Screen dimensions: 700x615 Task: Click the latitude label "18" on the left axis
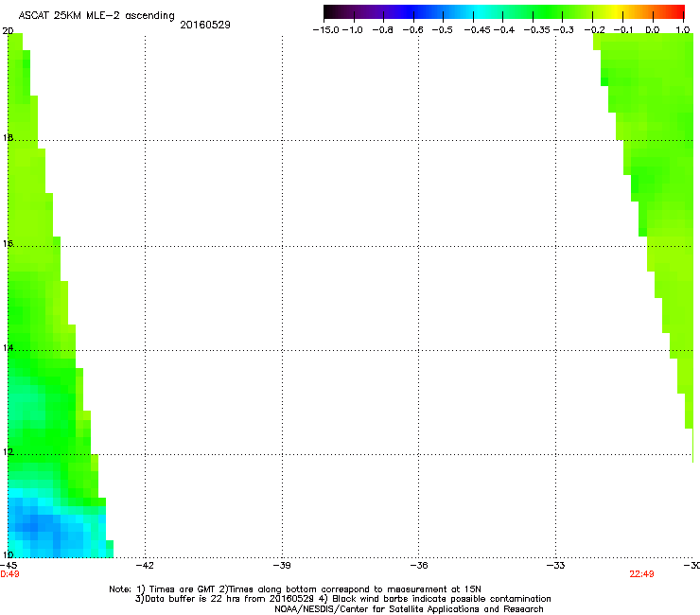[8, 137]
